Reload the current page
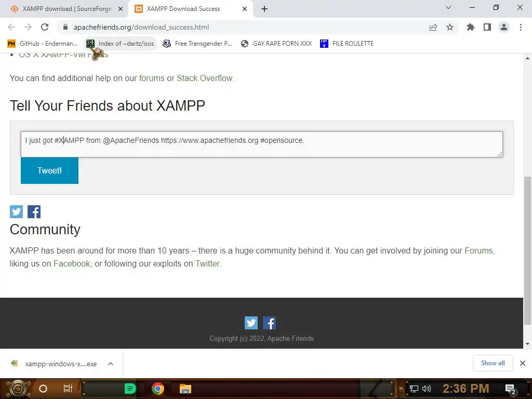This screenshot has width=532, height=399. click(x=45, y=27)
